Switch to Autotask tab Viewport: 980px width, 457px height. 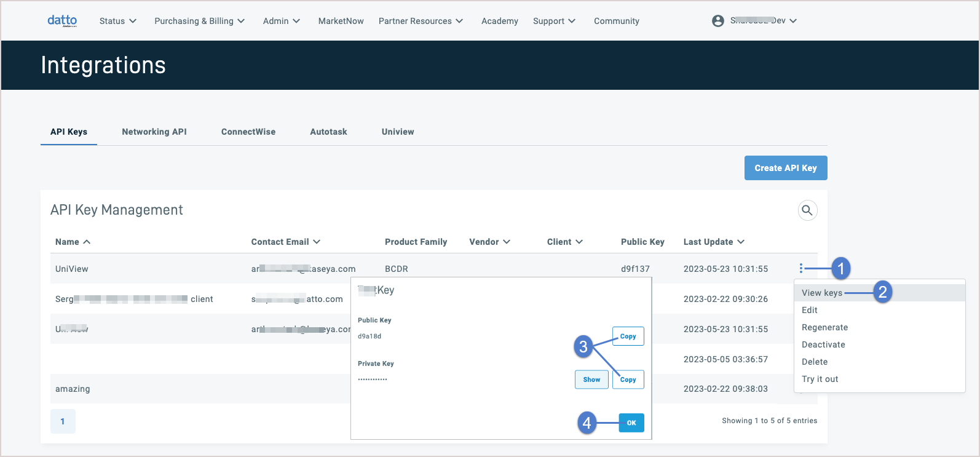[329, 132]
